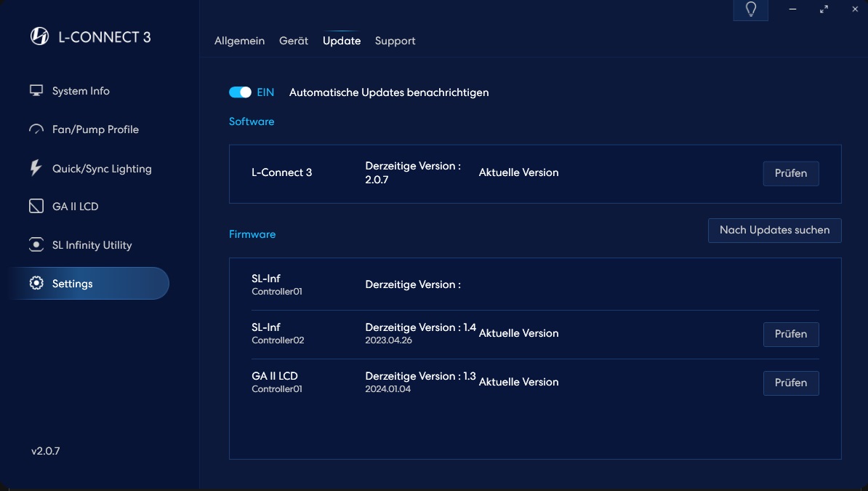Click the Settings gear icon
Image resolution: width=868 pixels, height=491 pixels.
(36, 283)
